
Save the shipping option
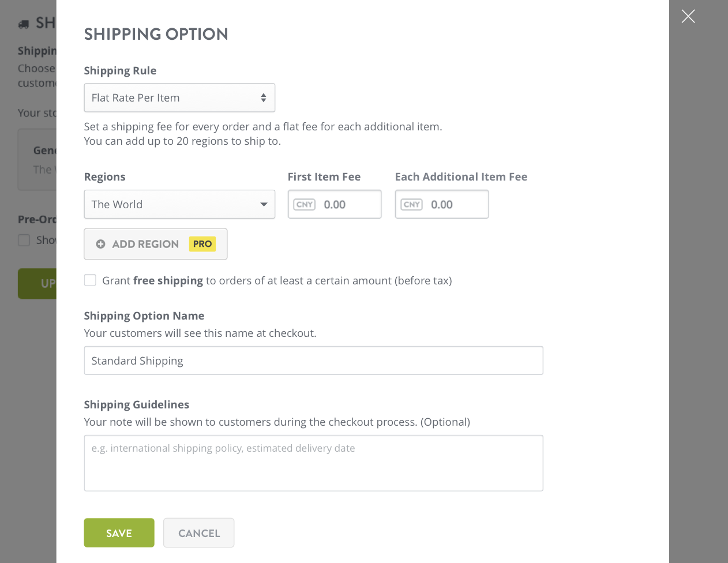click(x=119, y=533)
